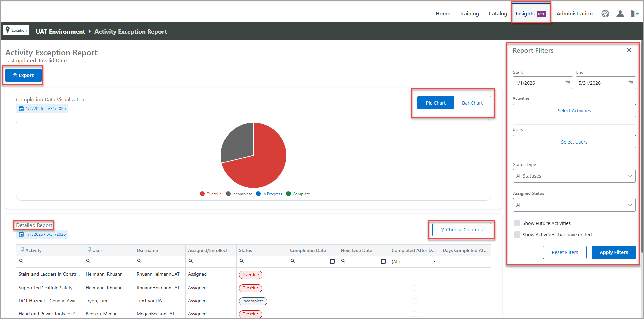Viewport: 644px width, 319px height.
Task: Toggle Completed After checkbox for DOT Hazmat row
Action: [x=414, y=301]
